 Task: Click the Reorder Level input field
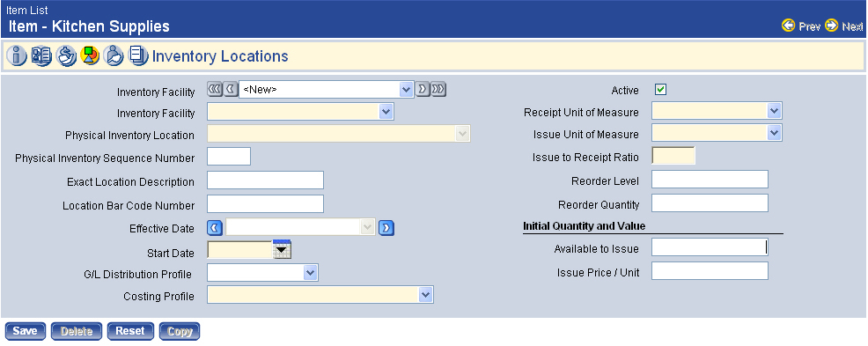[x=710, y=180]
